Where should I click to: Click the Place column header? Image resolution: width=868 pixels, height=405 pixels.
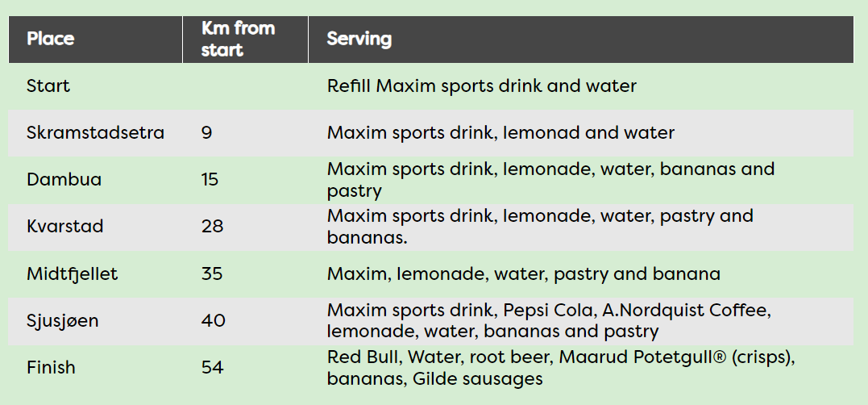point(51,39)
